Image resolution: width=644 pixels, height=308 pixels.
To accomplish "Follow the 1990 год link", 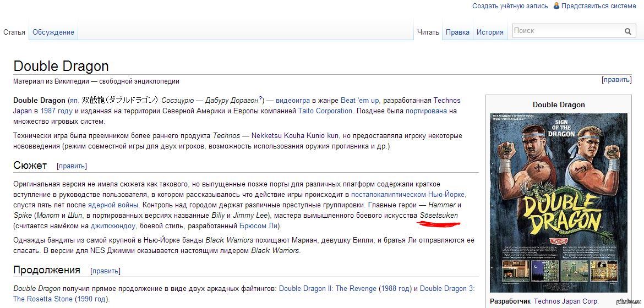I will [x=91, y=299].
